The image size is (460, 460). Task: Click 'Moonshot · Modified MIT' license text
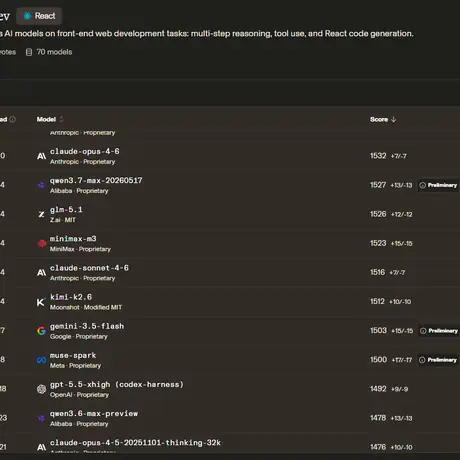click(86, 307)
